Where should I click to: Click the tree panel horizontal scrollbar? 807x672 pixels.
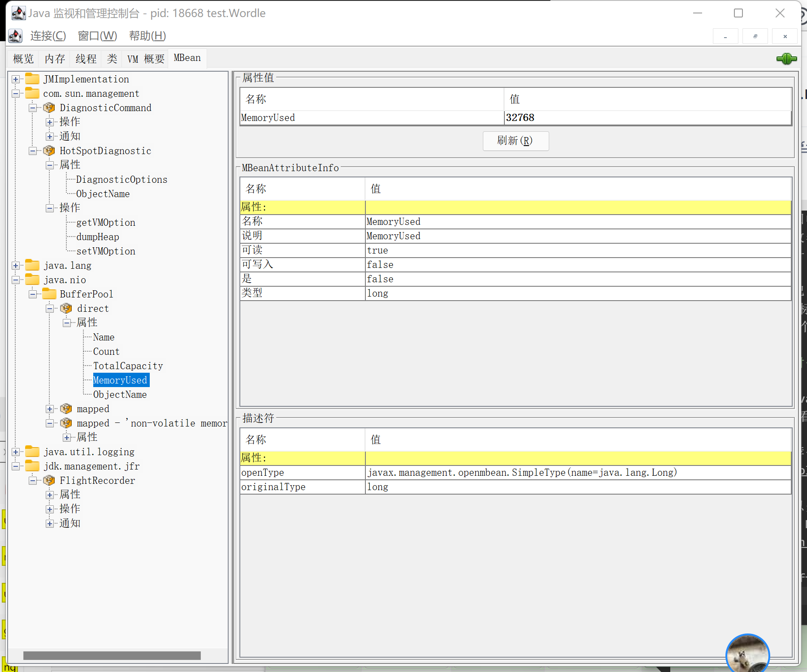click(x=112, y=655)
